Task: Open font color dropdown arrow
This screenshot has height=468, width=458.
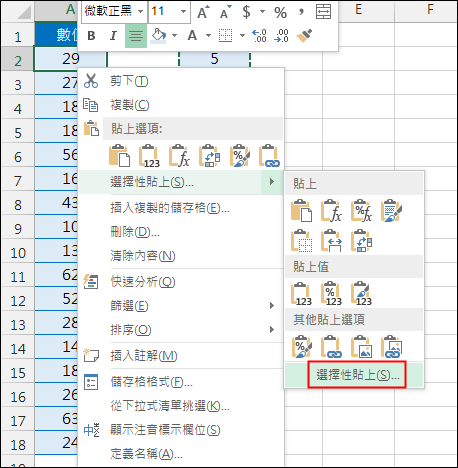Action: click(208, 35)
